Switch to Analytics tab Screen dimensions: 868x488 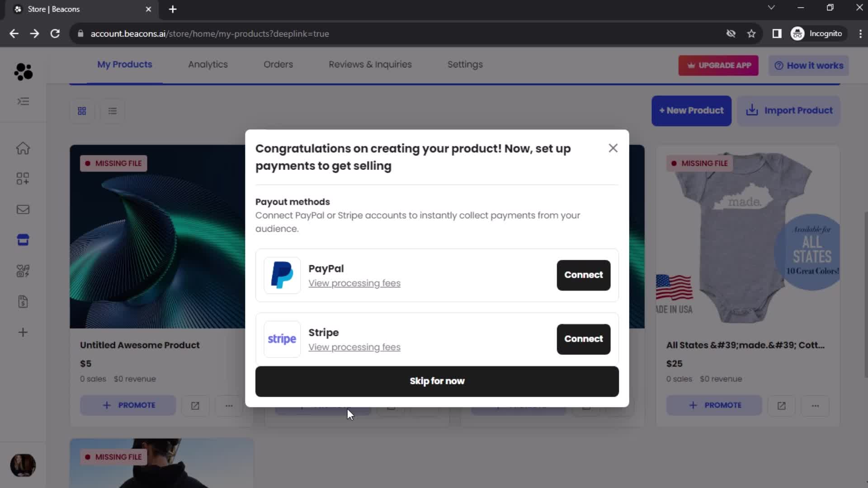pyautogui.click(x=208, y=64)
